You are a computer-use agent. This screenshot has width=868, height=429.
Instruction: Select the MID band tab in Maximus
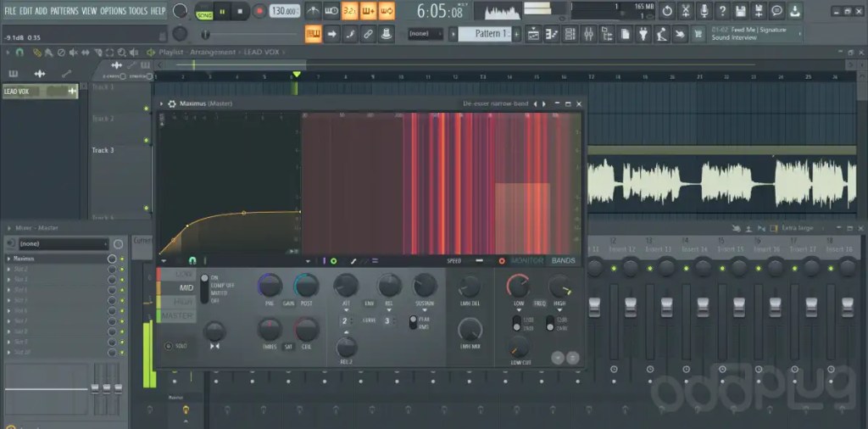pos(176,288)
